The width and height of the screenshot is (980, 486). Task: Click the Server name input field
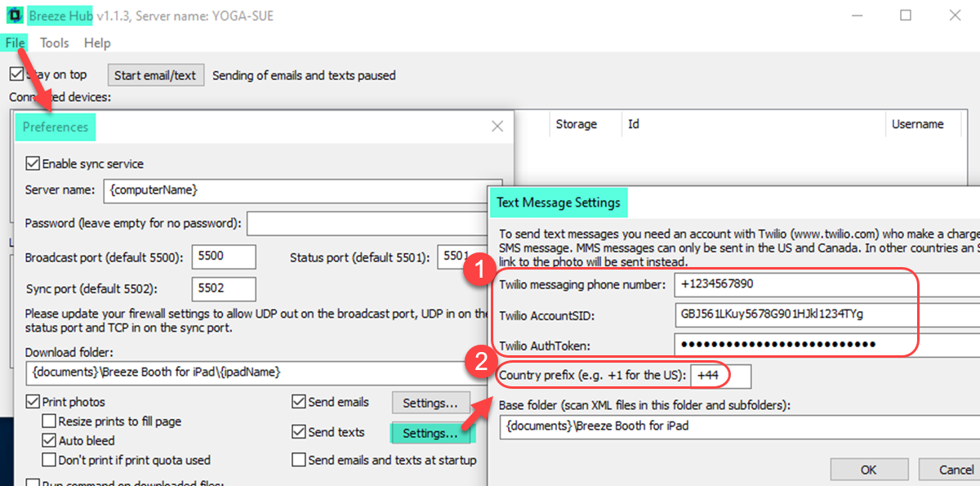(x=302, y=189)
